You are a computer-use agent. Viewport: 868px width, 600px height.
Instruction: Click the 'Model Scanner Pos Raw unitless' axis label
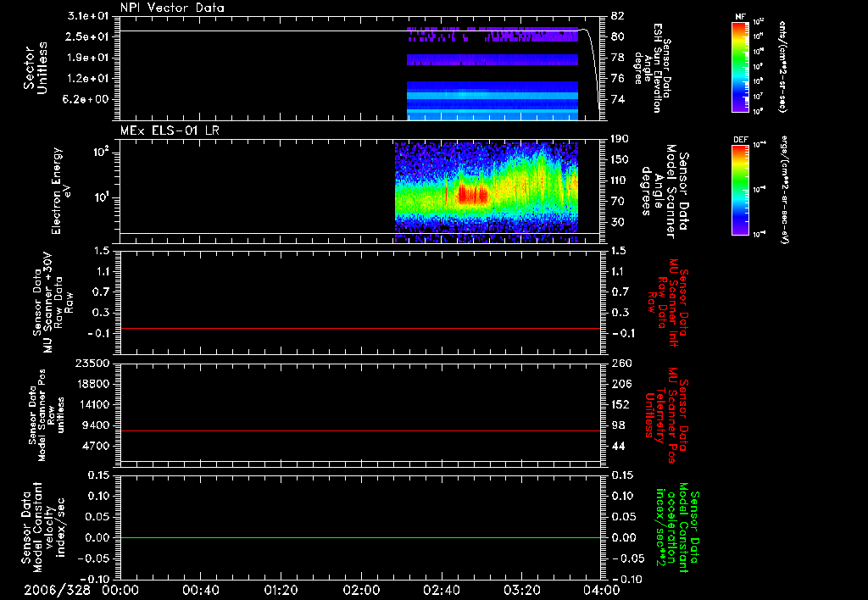47,415
